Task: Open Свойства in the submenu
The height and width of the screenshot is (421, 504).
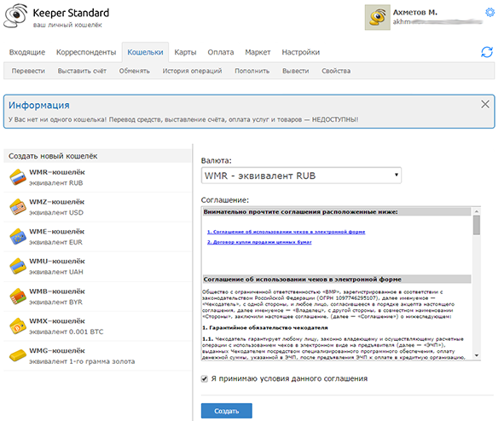Action: tap(336, 71)
